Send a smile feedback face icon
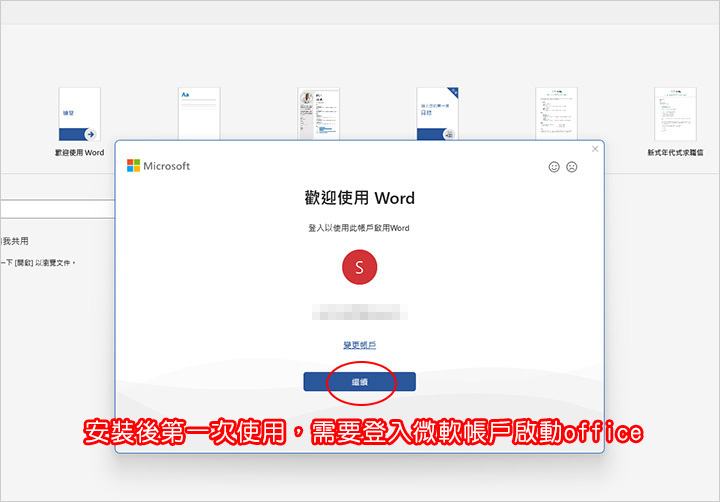 tap(554, 167)
